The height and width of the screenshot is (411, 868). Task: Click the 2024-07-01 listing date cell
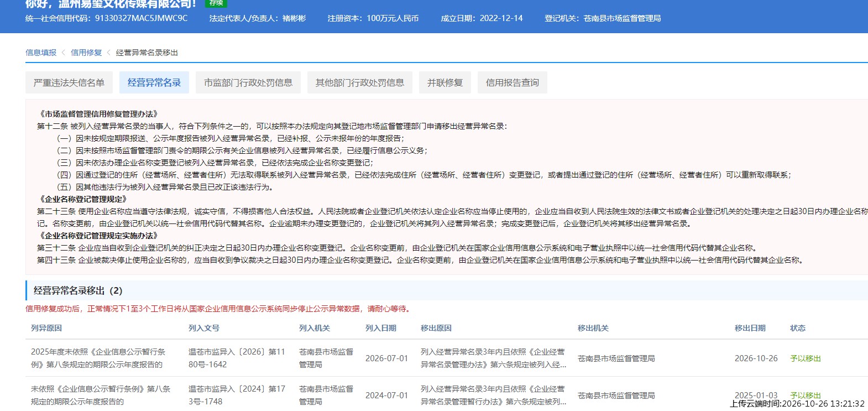[386, 396]
